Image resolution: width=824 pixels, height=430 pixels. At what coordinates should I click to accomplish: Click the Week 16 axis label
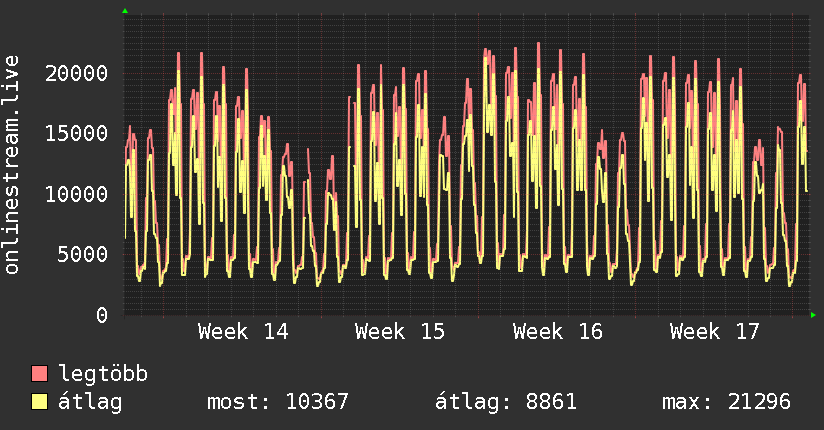(558, 332)
